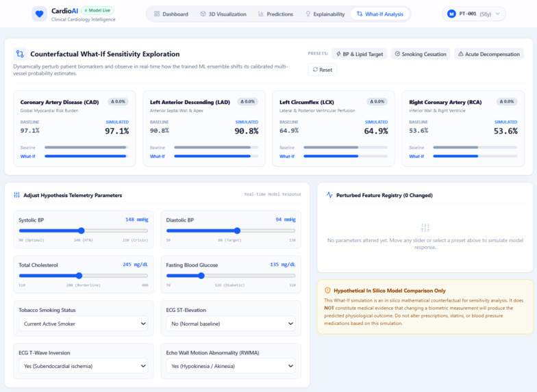Image resolution: width=537 pixels, height=392 pixels.
Task: Apply the Smoking Cessation preset
Action: click(x=421, y=54)
